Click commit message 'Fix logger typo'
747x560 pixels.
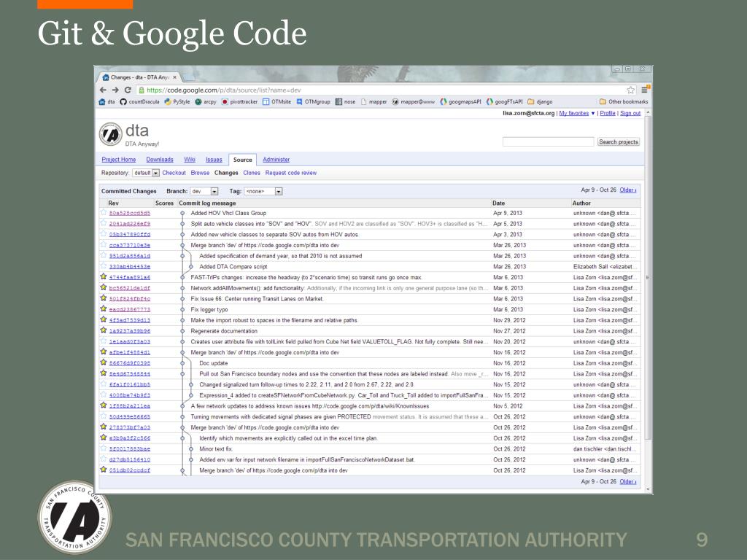(x=209, y=309)
